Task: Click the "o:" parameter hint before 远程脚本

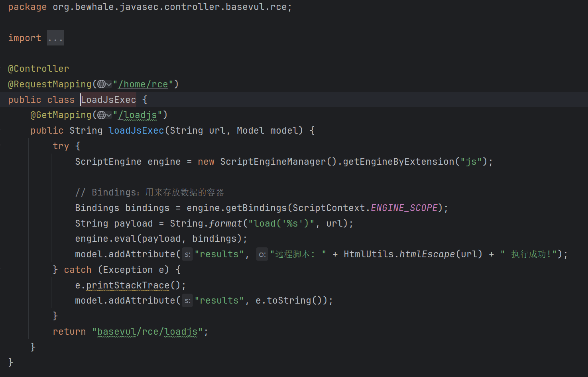Action: (262, 255)
